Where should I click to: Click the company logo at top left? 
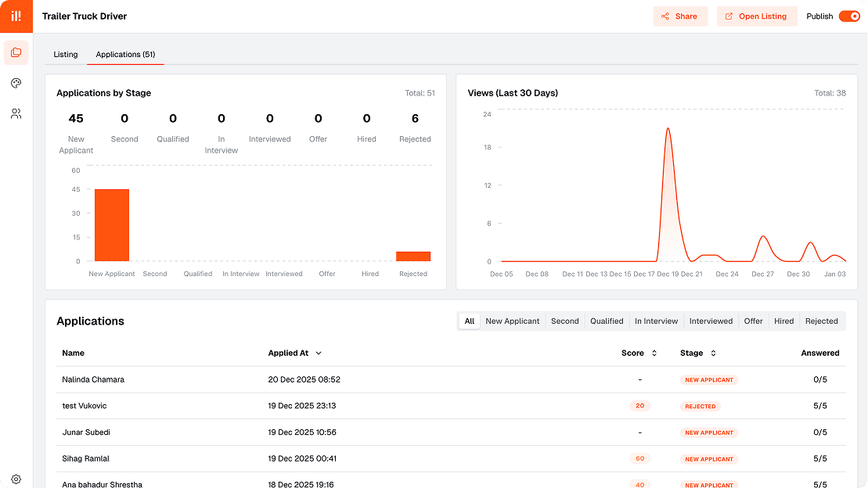[x=16, y=16]
